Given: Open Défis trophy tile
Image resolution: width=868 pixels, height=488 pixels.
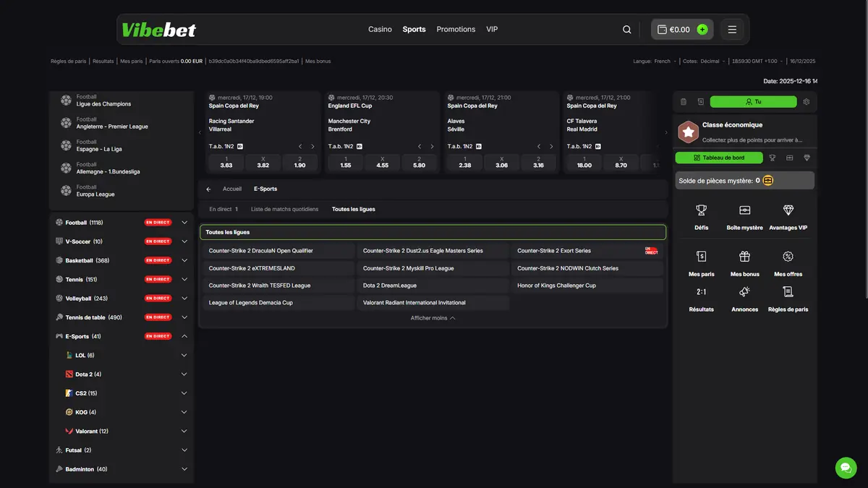Looking at the screenshot, I should (701, 216).
